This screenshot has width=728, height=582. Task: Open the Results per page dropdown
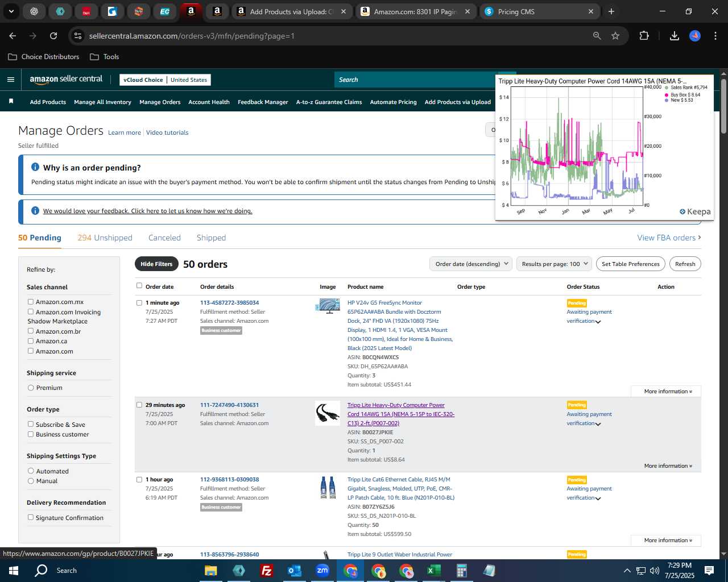coord(554,264)
